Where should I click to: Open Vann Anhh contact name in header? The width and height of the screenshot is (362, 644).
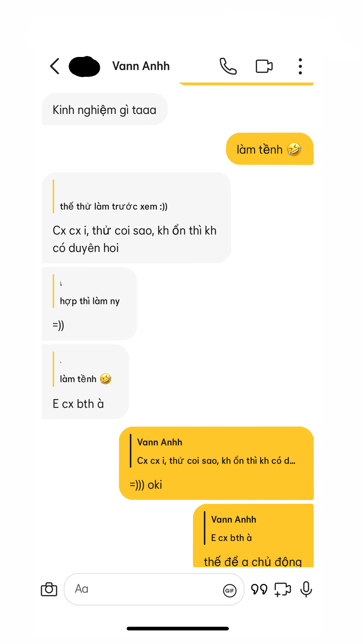(141, 66)
